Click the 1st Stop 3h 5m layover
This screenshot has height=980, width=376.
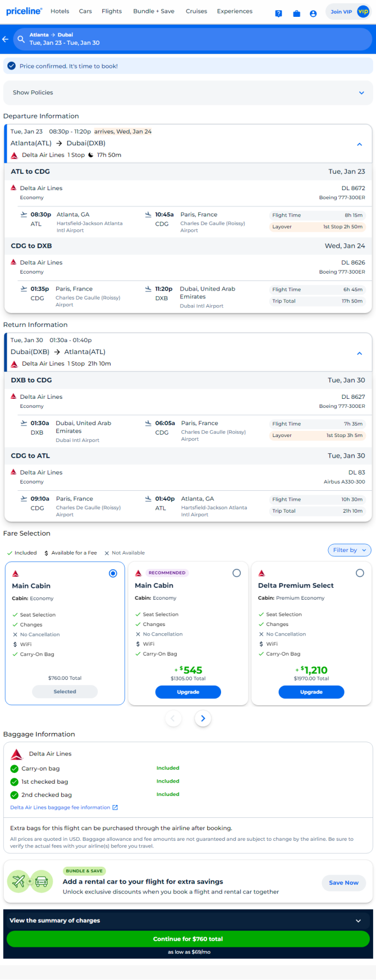pyautogui.click(x=318, y=435)
